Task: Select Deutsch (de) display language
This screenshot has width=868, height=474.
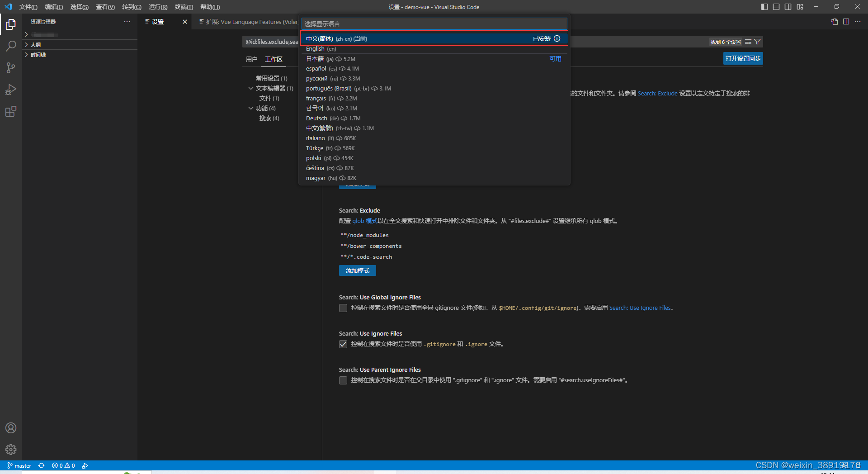Action: point(434,118)
